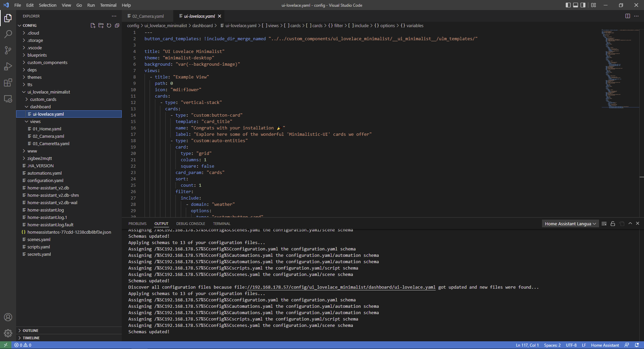Switch to the 02_Camera.yaml editor tab

click(x=148, y=16)
